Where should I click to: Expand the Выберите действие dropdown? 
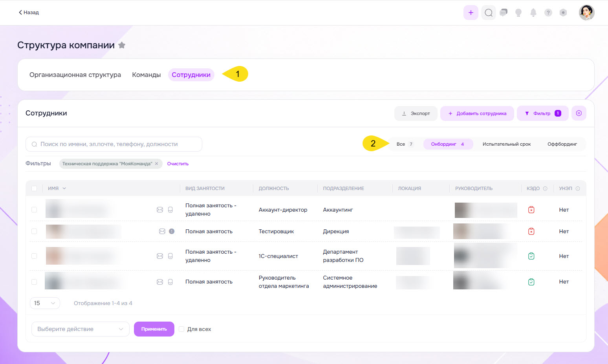click(x=80, y=329)
